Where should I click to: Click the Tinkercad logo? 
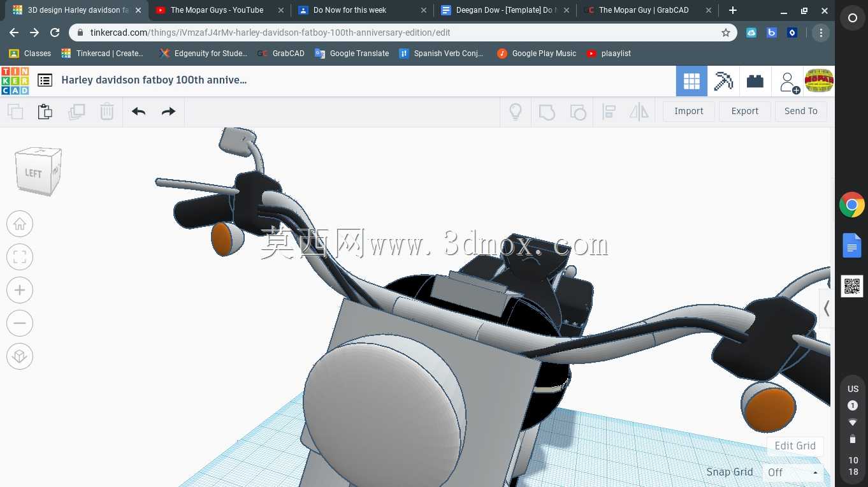point(15,81)
